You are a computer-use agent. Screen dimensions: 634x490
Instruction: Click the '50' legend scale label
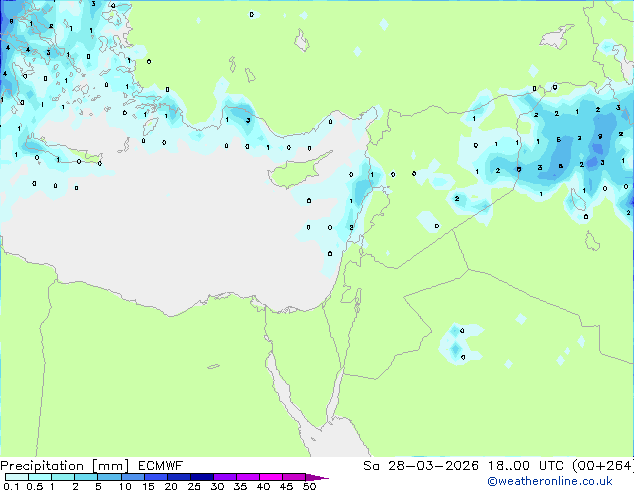310,486
